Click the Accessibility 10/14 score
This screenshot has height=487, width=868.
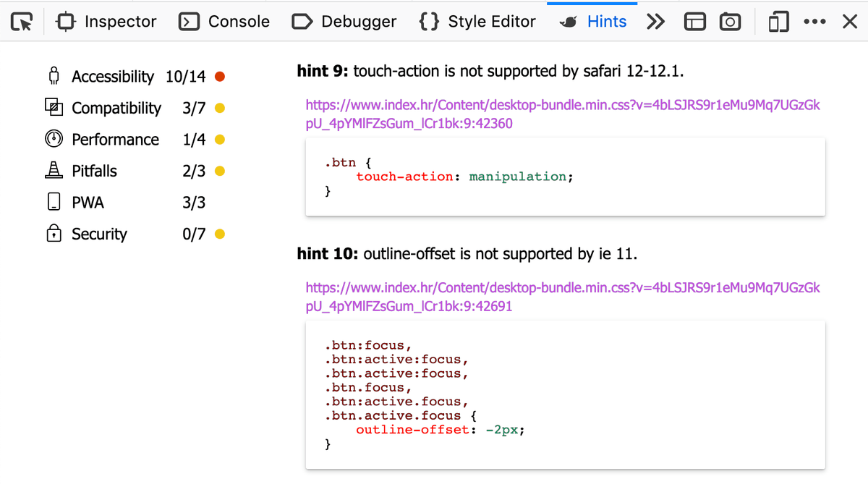(186, 76)
